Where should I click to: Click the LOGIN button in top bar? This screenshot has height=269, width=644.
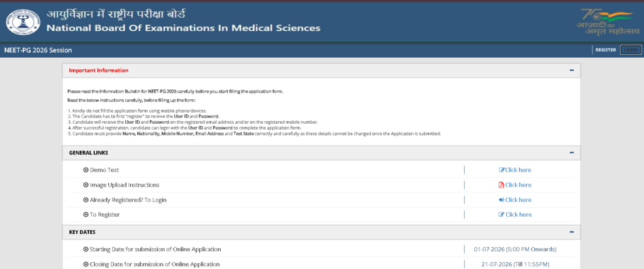[630, 50]
